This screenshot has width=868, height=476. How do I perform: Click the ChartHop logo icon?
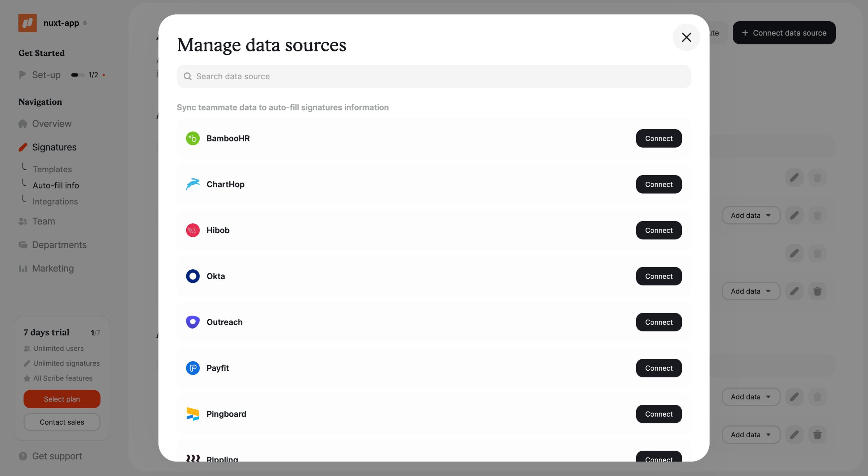click(193, 184)
